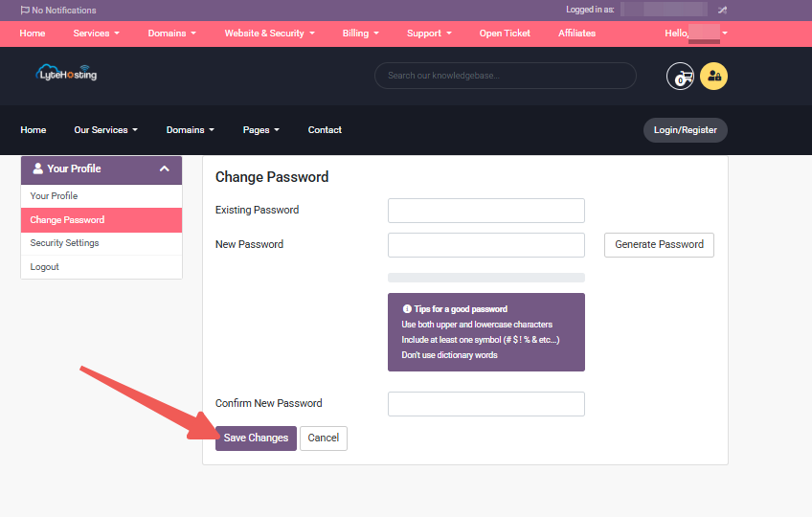The height and width of the screenshot is (517, 812).
Task: Click the Cancel button
Action: 323,438
